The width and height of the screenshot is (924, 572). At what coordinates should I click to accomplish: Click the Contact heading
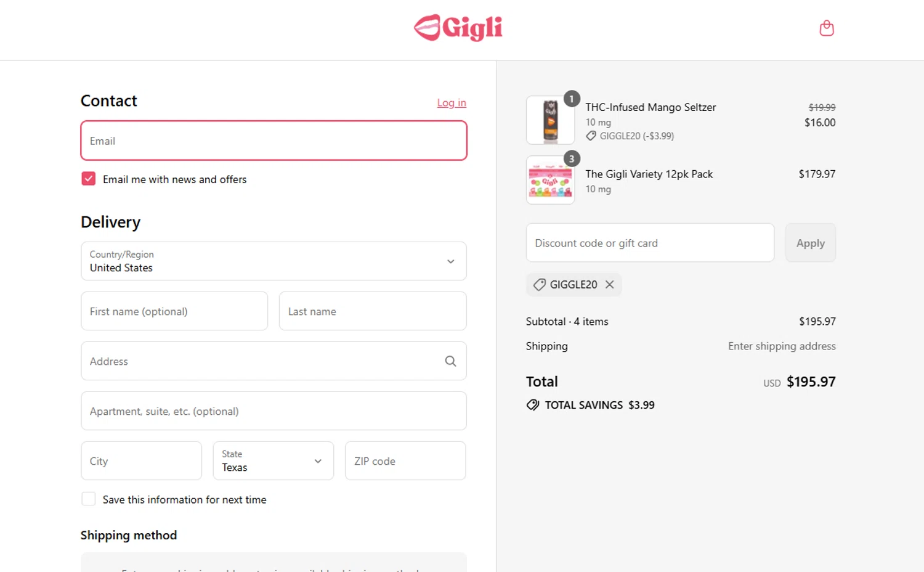pyautogui.click(x=109, y=100)
